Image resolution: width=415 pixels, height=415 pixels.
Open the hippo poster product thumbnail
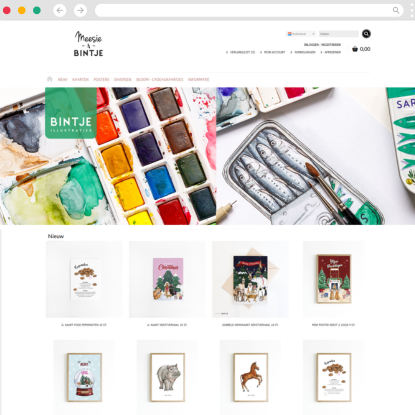pyautogui.click(x=167, y=377)
